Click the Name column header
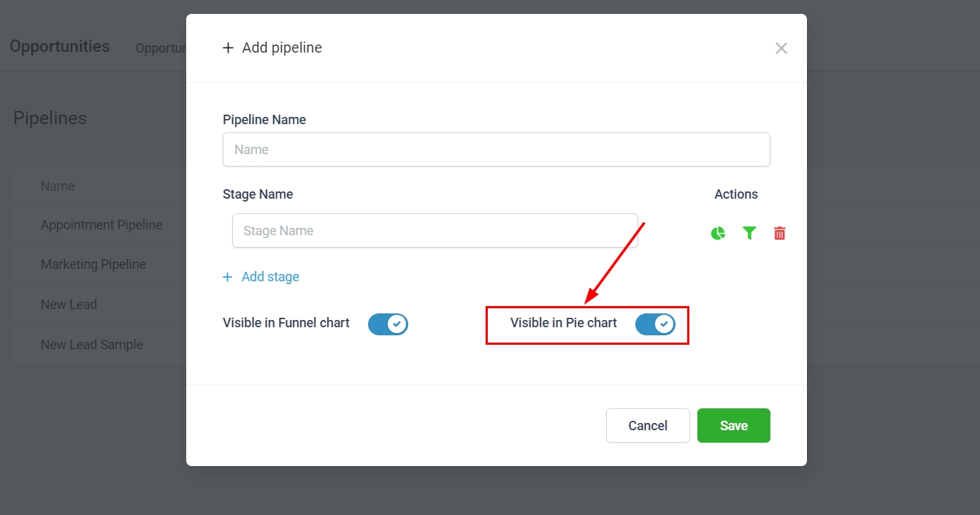980x515 pixels. (x=58, y=186)
